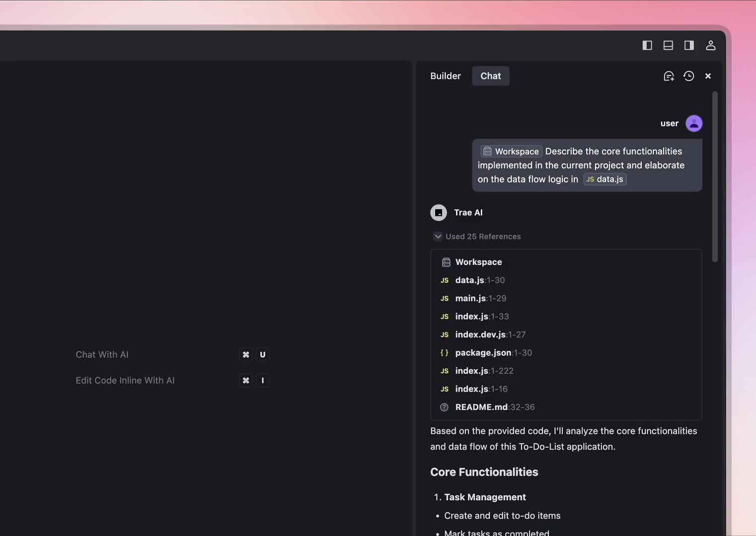
Task: Close the AI chat panel
Action: pyautogui.click(x=708, y=76)
